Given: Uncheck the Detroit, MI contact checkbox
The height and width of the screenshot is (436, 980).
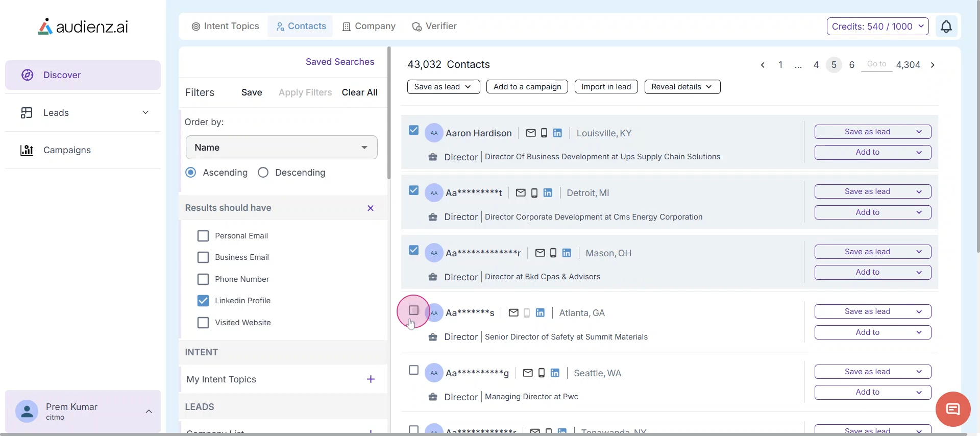Looking at the screenshot, I should pos(413,190).
